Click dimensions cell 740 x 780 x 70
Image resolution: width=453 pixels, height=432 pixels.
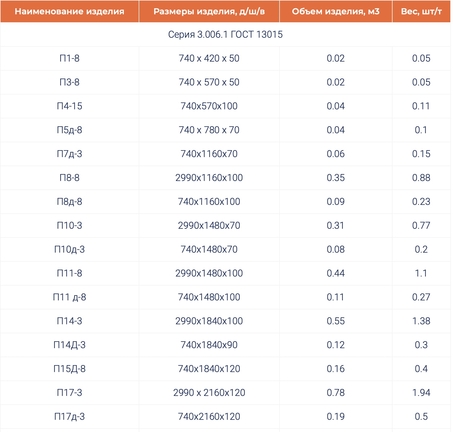[x=209, y=130]
